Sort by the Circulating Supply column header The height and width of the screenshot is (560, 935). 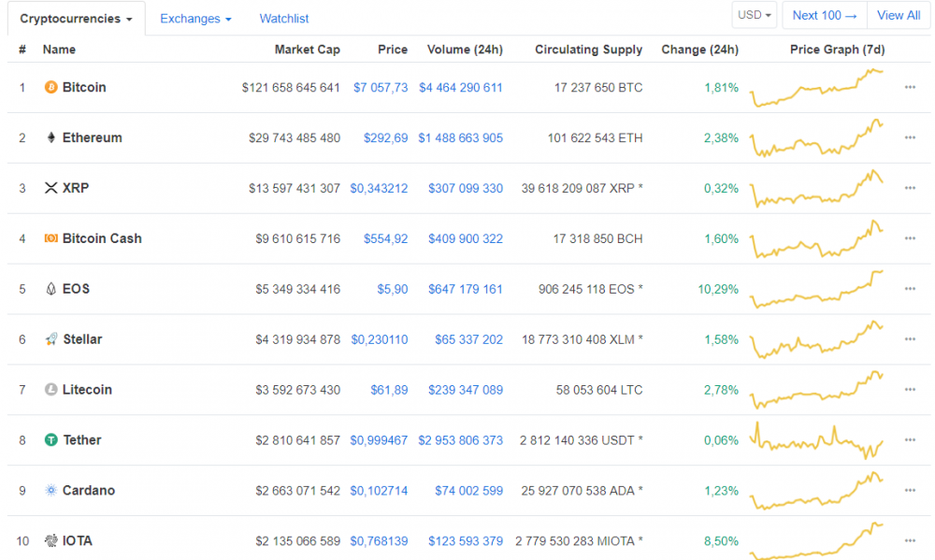(x=588, y=50)
